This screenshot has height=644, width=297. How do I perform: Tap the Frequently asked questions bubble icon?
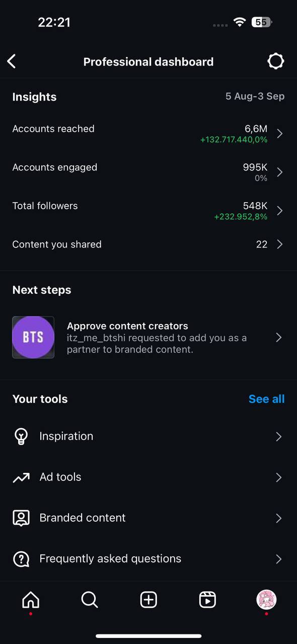click(x=21, y=559)
